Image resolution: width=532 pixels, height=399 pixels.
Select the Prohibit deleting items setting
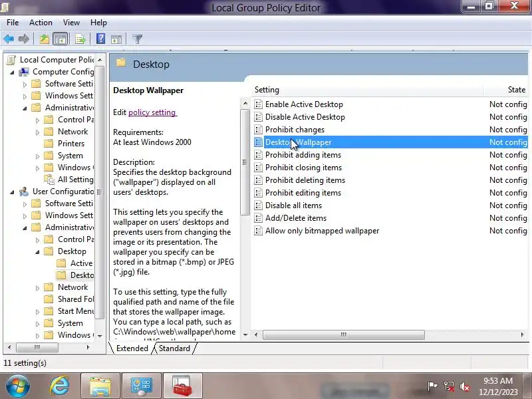coord(305,180)
